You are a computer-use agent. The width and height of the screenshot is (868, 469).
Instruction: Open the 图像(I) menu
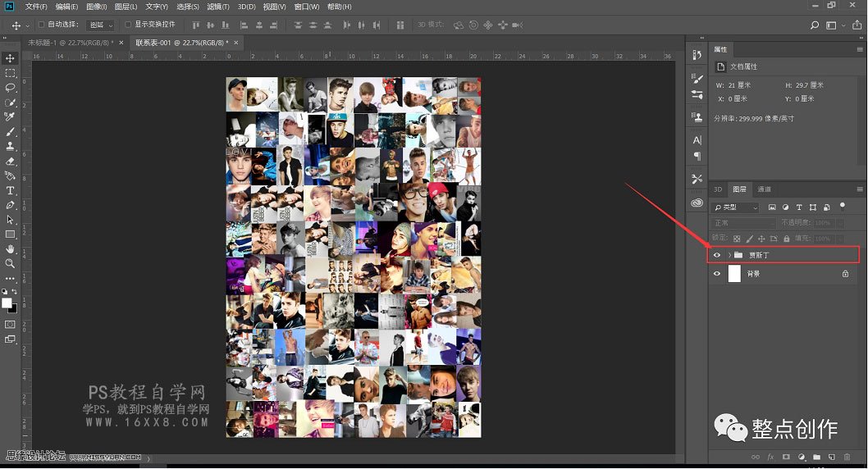click(96, 7)
